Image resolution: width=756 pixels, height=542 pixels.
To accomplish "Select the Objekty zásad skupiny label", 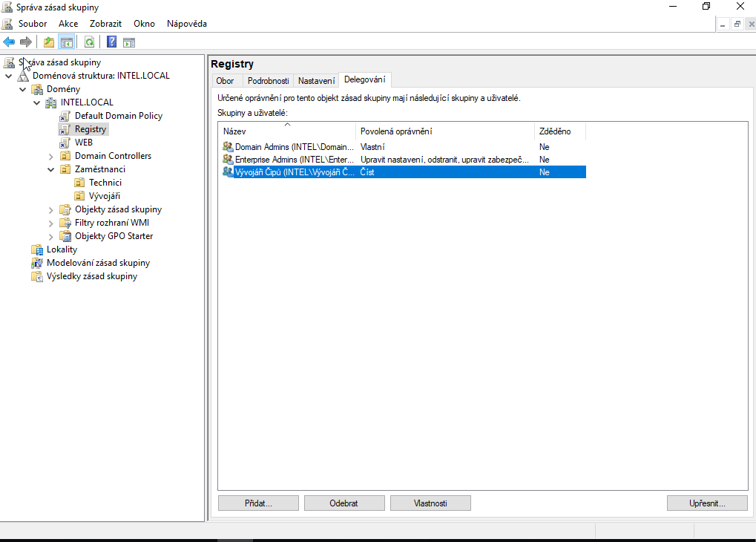I will pyautogui.click(x=118, y=209).
